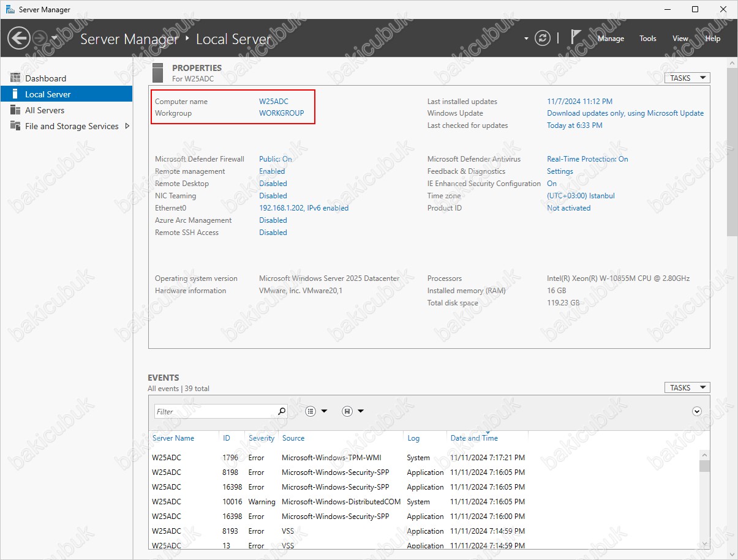Click the Not activated Product ID link

[568, 208]
